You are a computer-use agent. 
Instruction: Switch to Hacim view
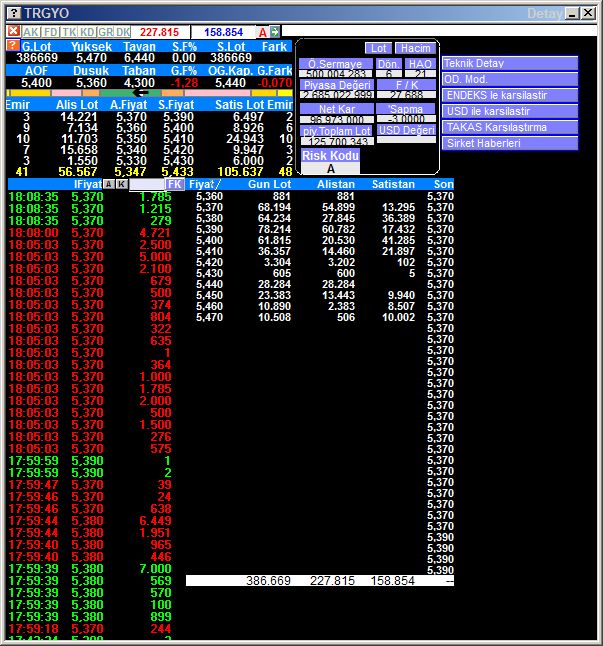[415, 48]
